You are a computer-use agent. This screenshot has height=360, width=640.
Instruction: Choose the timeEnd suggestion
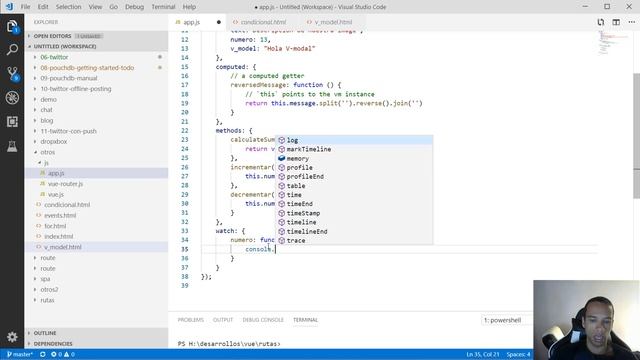coord(354,204)
